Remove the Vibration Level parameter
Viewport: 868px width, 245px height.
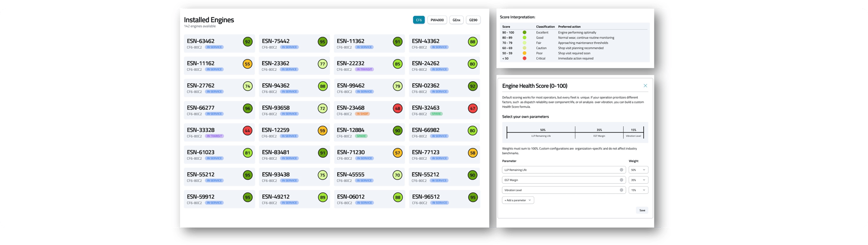click(x=621, y=190)
